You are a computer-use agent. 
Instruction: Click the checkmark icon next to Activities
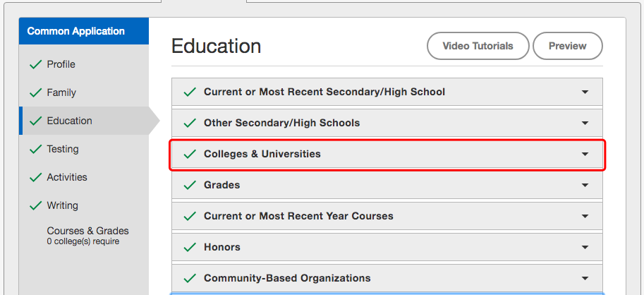pos(36,177)
